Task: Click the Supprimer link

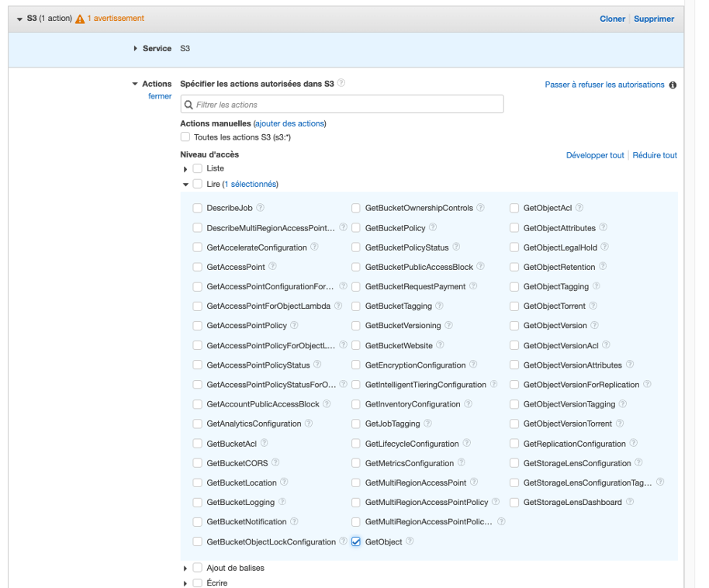Action: pyautogui.click(x=654, y=19)
